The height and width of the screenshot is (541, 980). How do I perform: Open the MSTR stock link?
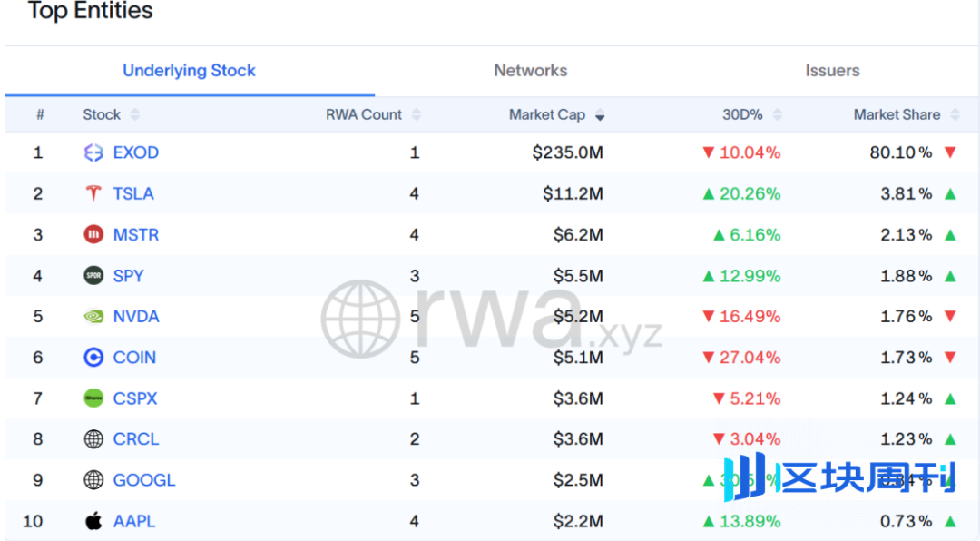tap(135, 235)
